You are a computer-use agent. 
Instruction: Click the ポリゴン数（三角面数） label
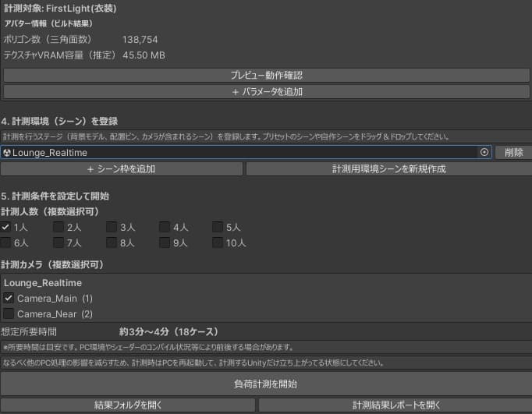pos(48,39)
